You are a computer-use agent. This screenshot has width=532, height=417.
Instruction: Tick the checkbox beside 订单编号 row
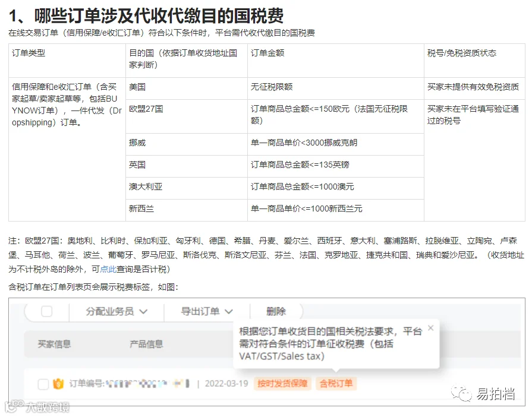43,384
